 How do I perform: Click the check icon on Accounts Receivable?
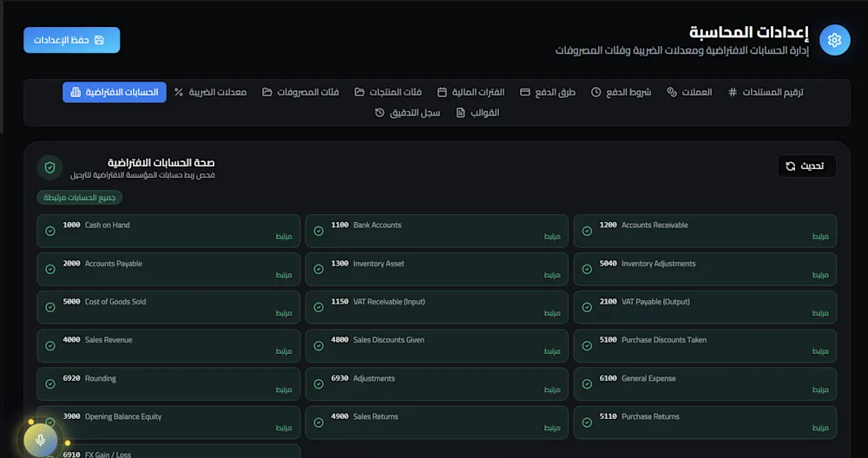pos(587,231)
